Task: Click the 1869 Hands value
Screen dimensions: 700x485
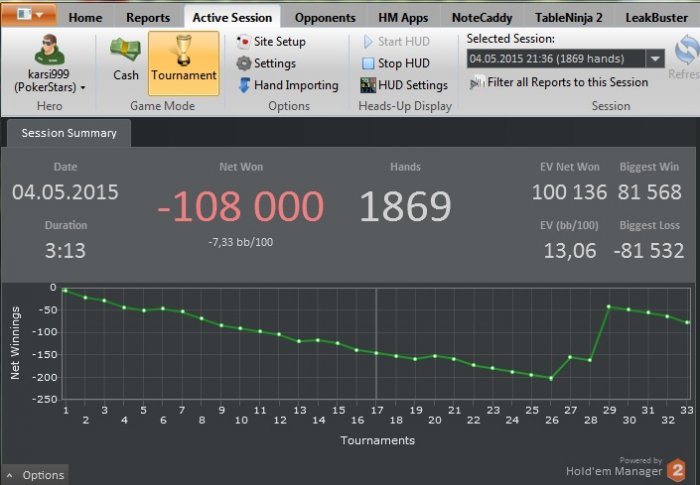Action: click(x=405, y=206)
